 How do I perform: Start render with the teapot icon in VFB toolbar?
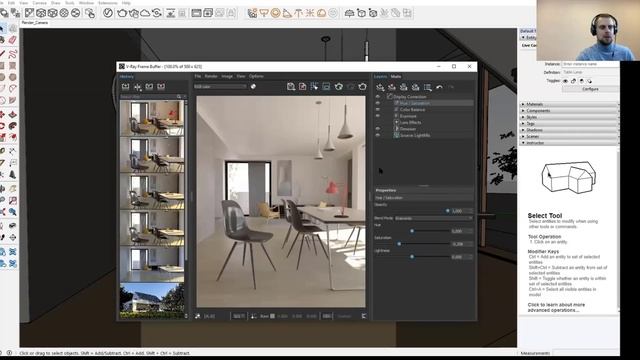[x=362, y=87]
